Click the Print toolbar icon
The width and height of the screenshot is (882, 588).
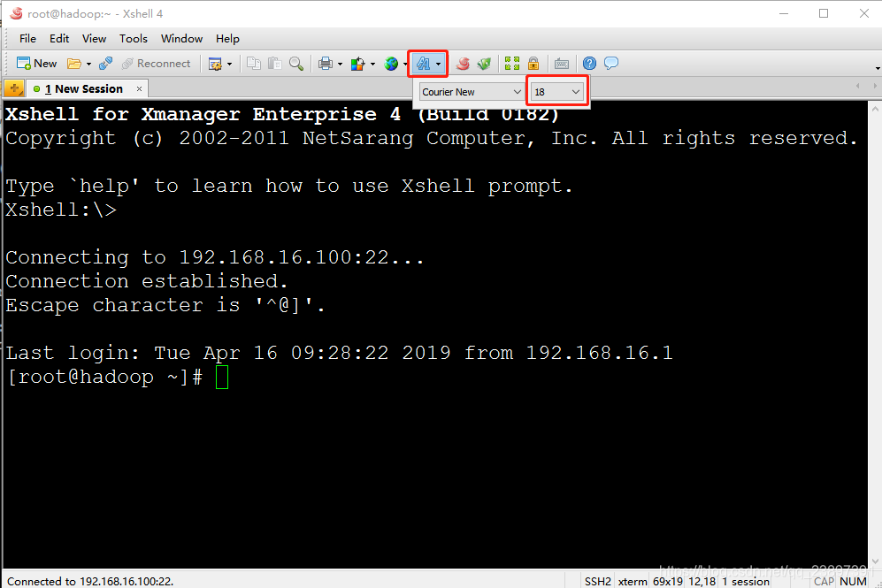click(x=326, y=64)
